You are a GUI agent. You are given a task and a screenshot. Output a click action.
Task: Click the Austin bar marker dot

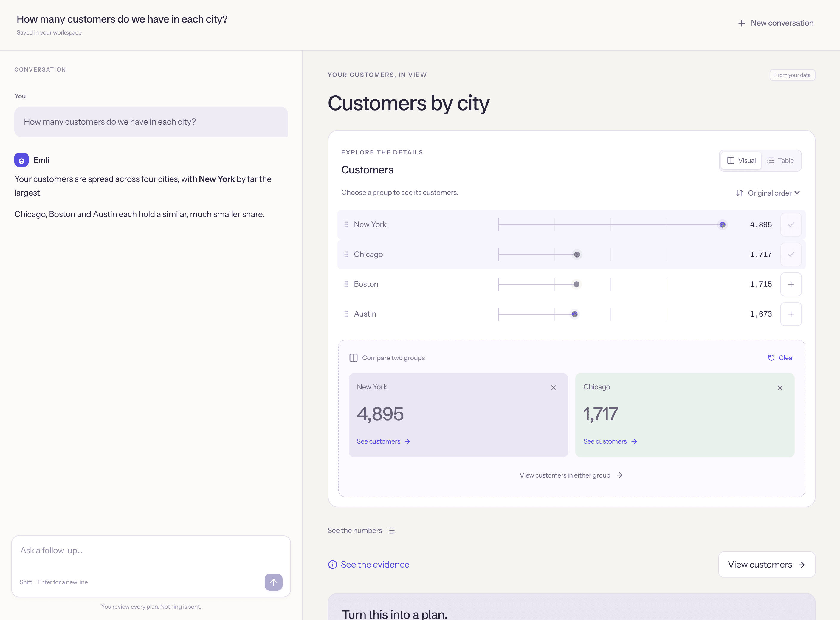[x=574, y=314]
